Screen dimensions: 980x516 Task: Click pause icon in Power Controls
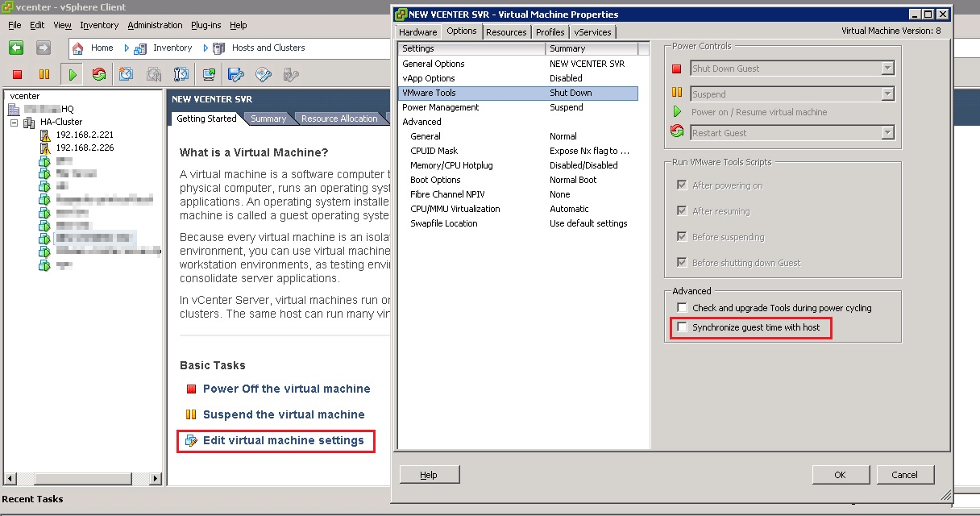click(677, 94)
